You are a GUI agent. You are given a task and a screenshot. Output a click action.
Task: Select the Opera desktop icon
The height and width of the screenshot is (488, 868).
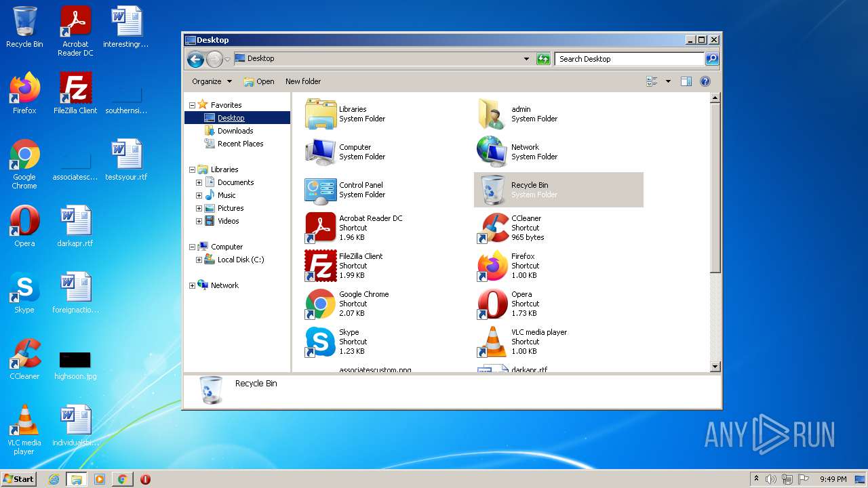click(x=24, y=221)
